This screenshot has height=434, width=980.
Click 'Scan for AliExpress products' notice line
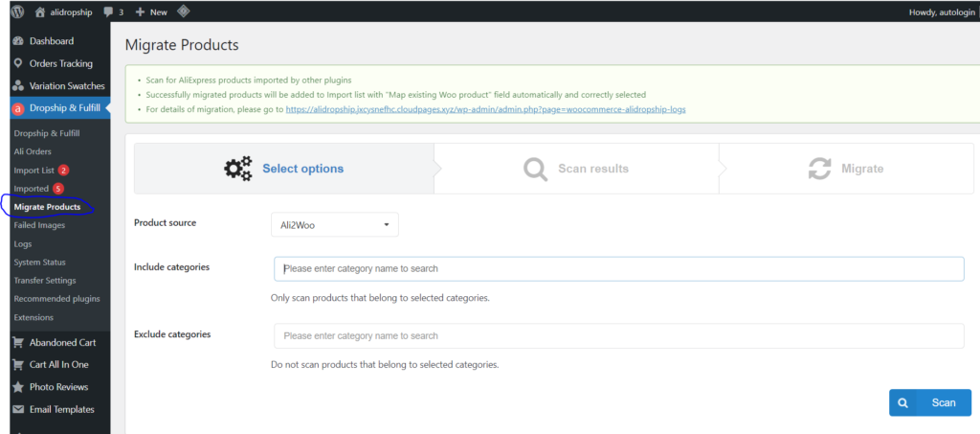[249, 80]
